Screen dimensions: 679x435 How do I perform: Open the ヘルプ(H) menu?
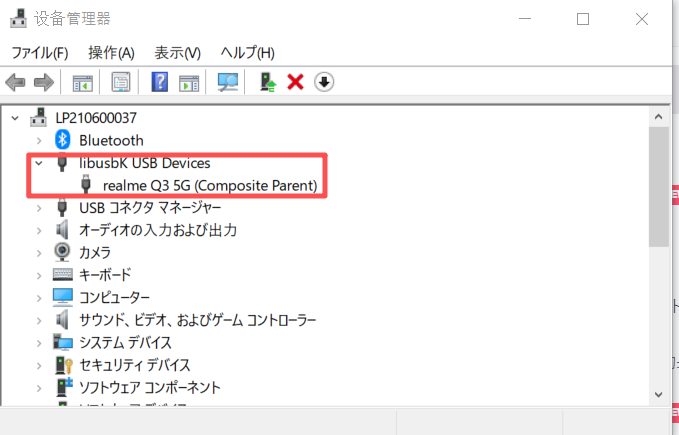pyautogui.click(x=248, y=53)
